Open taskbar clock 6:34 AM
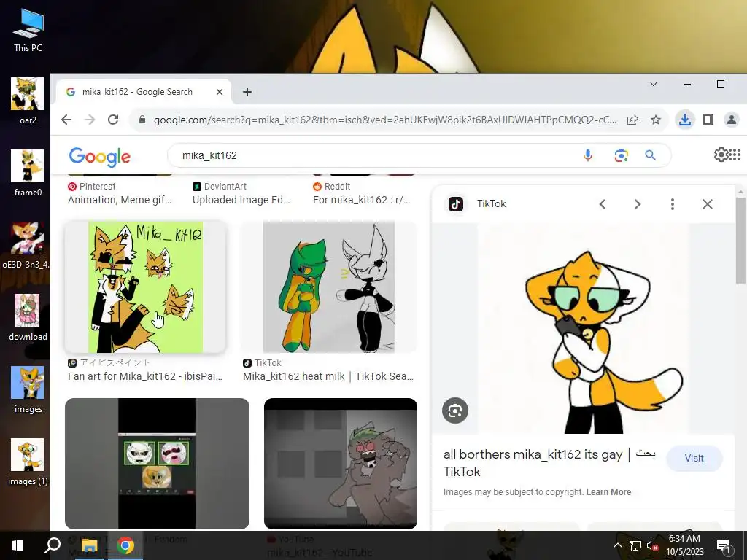 click(x=684, y=545)
